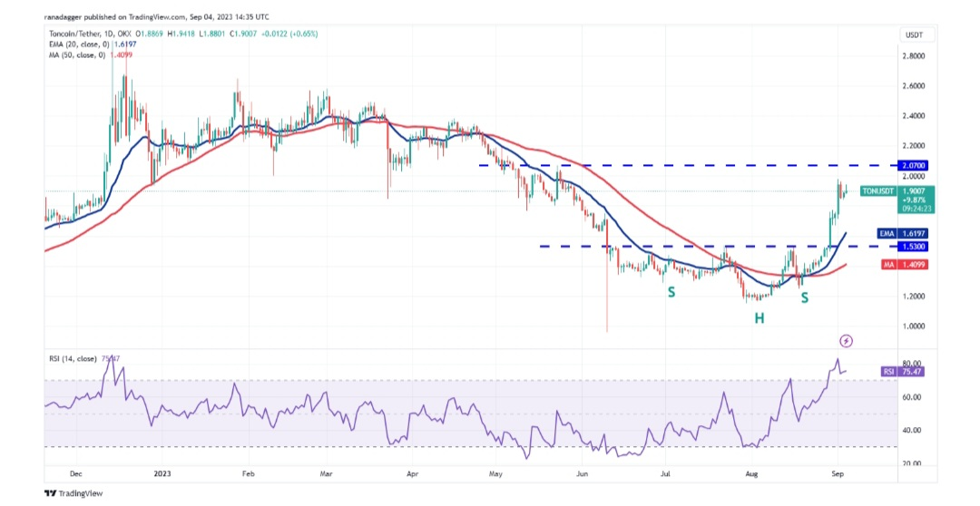
Task: Select the 1.5300 neckline price label
Action: coord(915,247)
